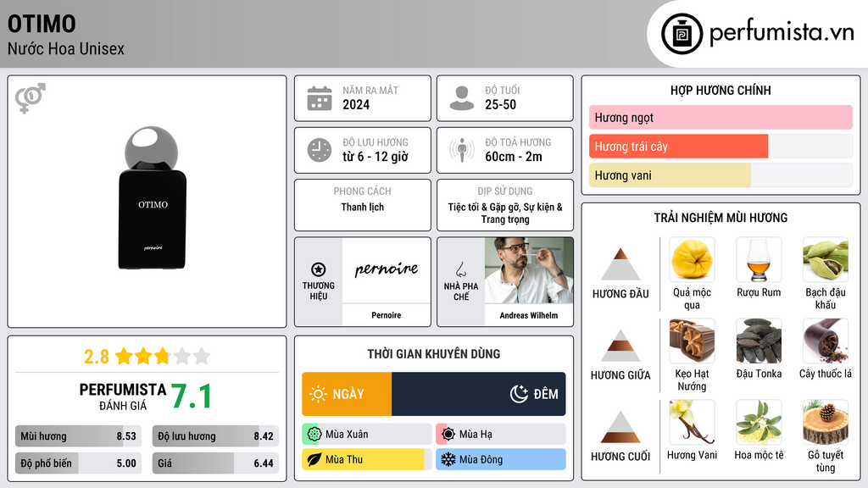868x488 pixels.
Task: Click the sillage projection person icon
Action: tap(462, 150)
